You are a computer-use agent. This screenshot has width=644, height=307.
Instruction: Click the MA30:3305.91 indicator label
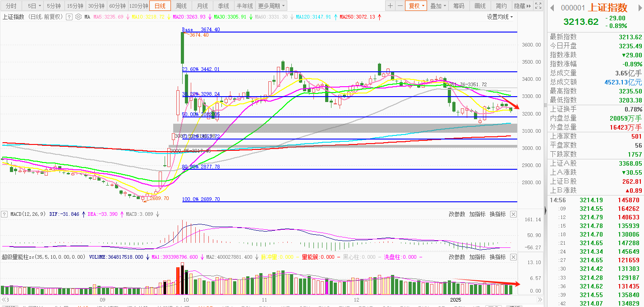pyautogui.click(x=230, y=17)
